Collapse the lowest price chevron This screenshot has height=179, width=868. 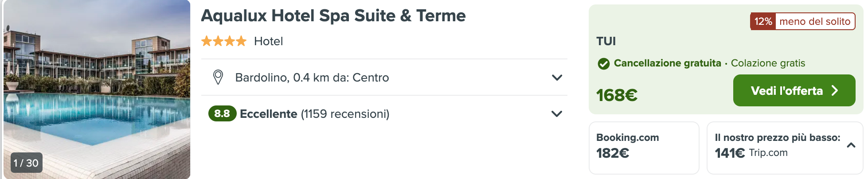point(851,145)
